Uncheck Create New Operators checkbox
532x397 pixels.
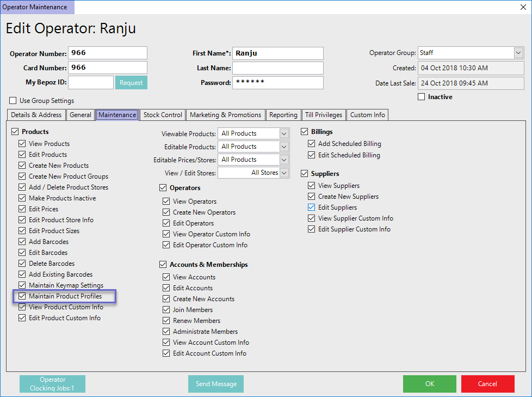pos(166,212)
